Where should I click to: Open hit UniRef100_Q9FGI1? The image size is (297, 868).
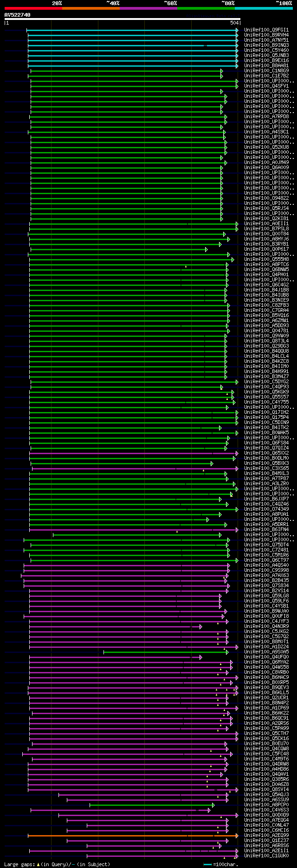click(x=266, y=30)
